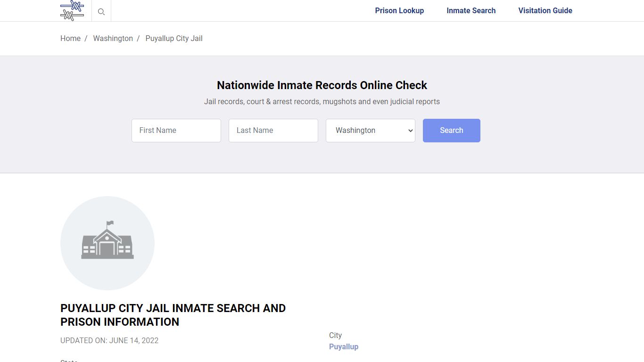644x362 pixels.
Task: Focus the First Name field
Action: coord(176,131)
